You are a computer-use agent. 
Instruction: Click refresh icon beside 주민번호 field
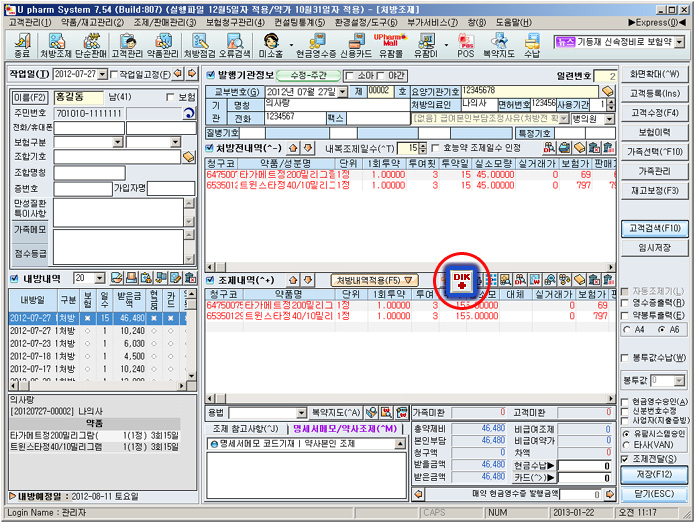(x=189, y=113)
